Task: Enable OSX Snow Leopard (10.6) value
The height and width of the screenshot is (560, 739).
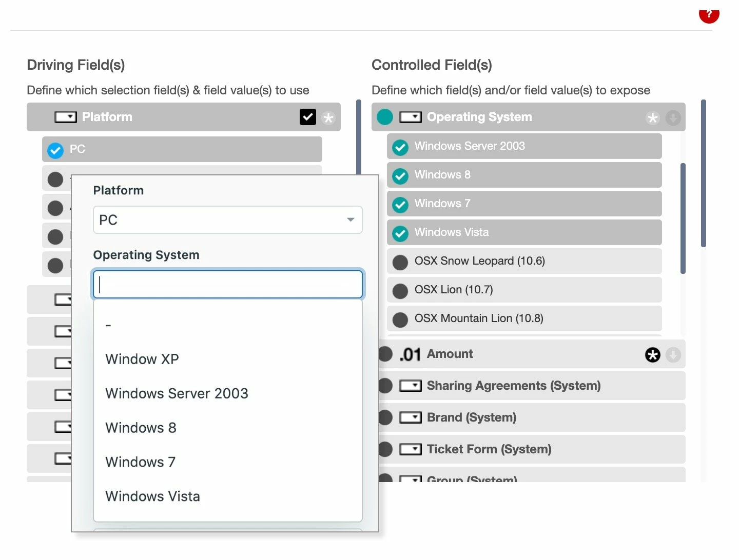Action: [x=400, y=263]
